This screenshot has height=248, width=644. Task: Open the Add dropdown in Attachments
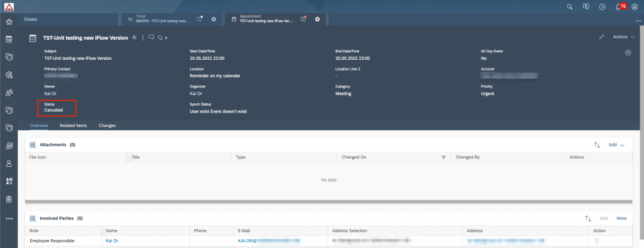[x=616, y=145]
